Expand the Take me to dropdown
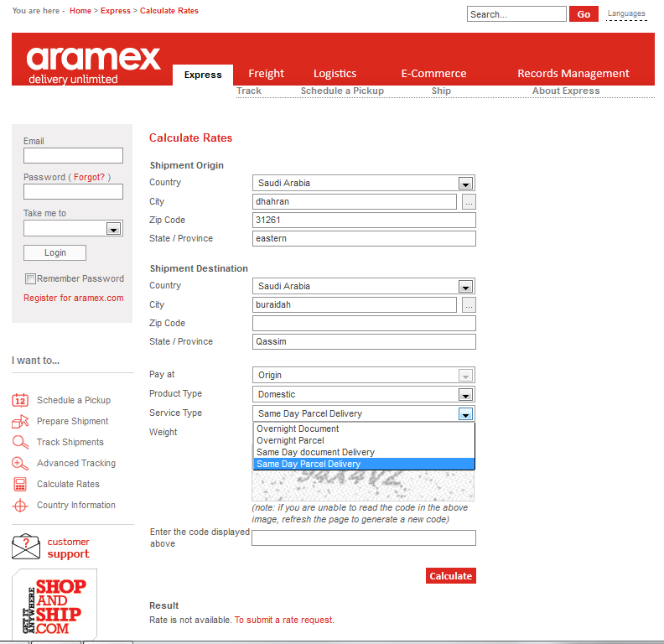This screenshot has height=644, width=664. [x=113, y=229]
